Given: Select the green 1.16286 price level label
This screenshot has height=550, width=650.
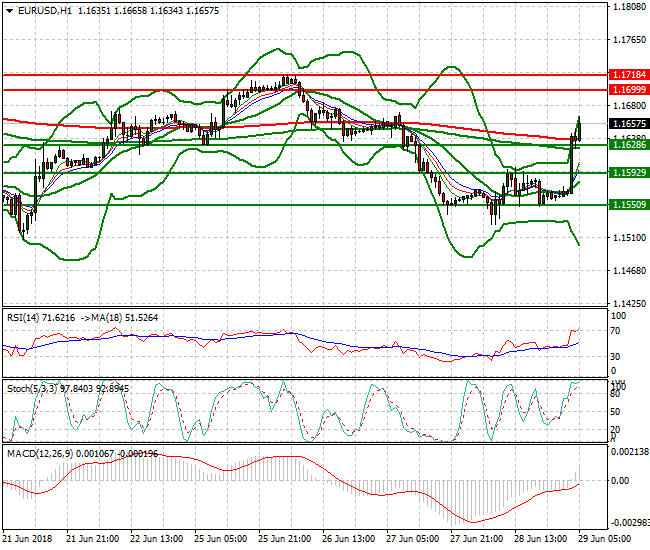Looking at the screenshot, I should pos(629,145).
